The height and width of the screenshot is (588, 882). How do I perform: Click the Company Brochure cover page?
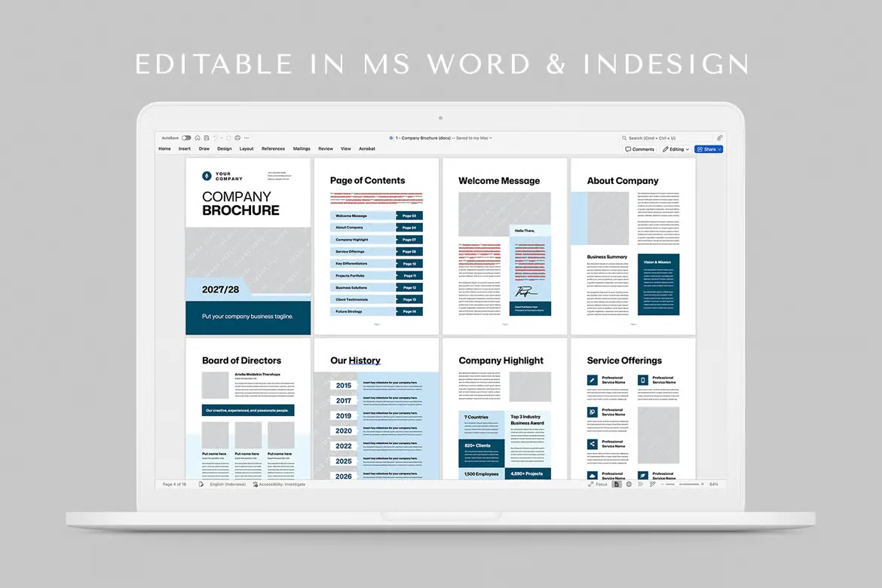click(248, 247)
